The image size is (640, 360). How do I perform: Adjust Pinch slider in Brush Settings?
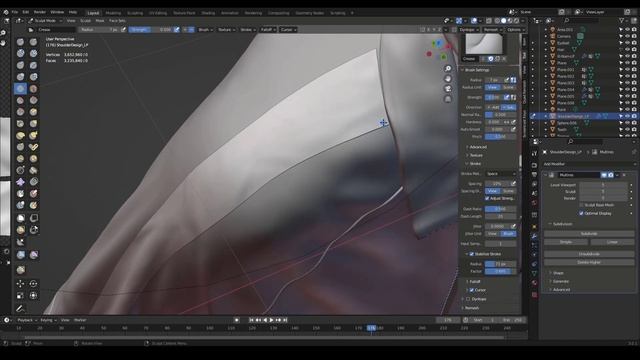(500, 137)
